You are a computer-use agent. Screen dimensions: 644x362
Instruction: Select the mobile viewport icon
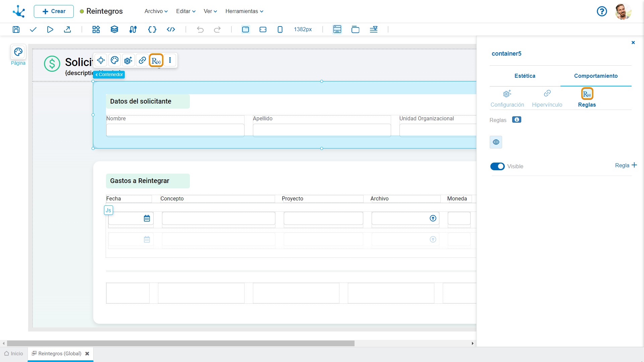tap(280, 29)
